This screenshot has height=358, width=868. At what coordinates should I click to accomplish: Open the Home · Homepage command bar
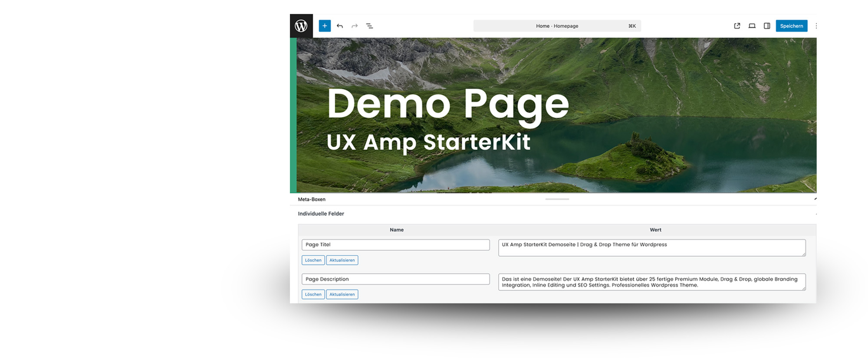point(557,26)
